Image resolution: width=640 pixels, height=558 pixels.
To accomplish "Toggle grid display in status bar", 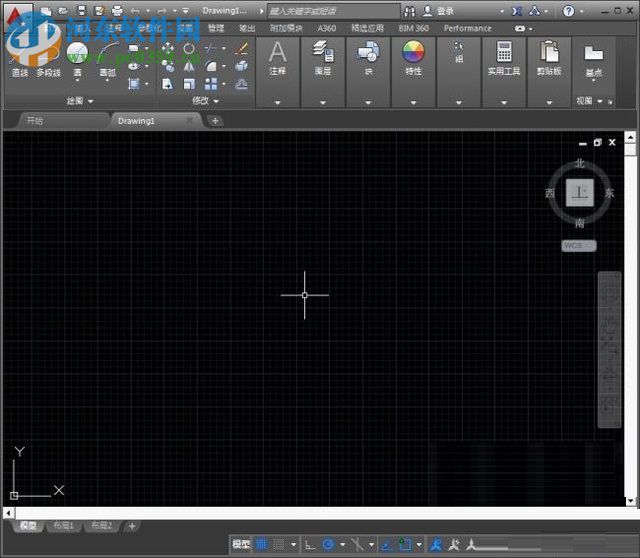I will pyautogui.click(x=261, y=545).
